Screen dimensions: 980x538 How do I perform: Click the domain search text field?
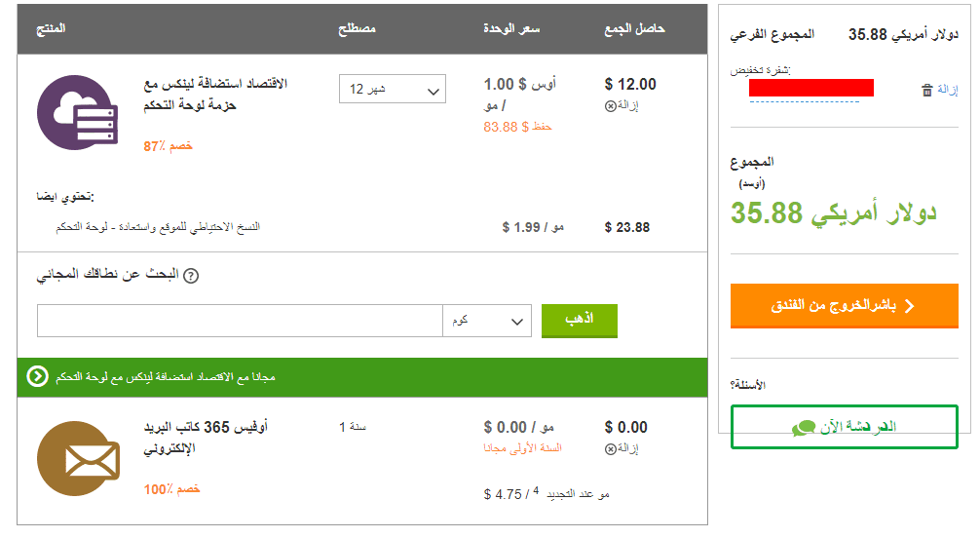pos(240,320)
